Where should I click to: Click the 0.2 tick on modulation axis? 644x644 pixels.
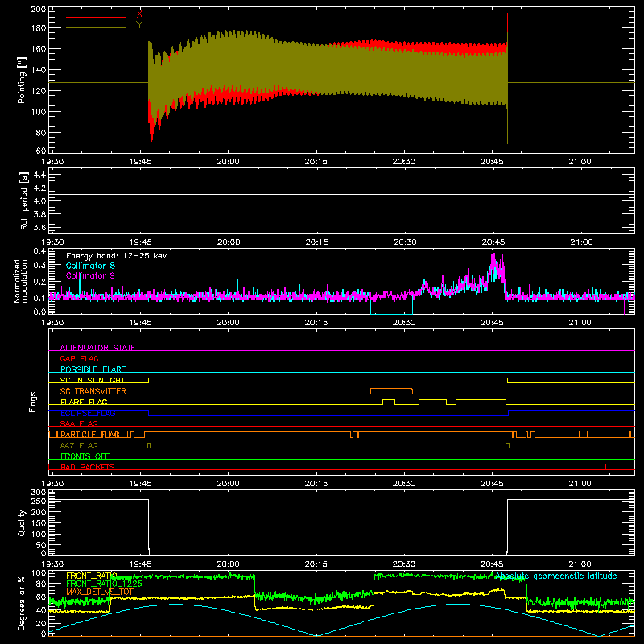point(39,282)
